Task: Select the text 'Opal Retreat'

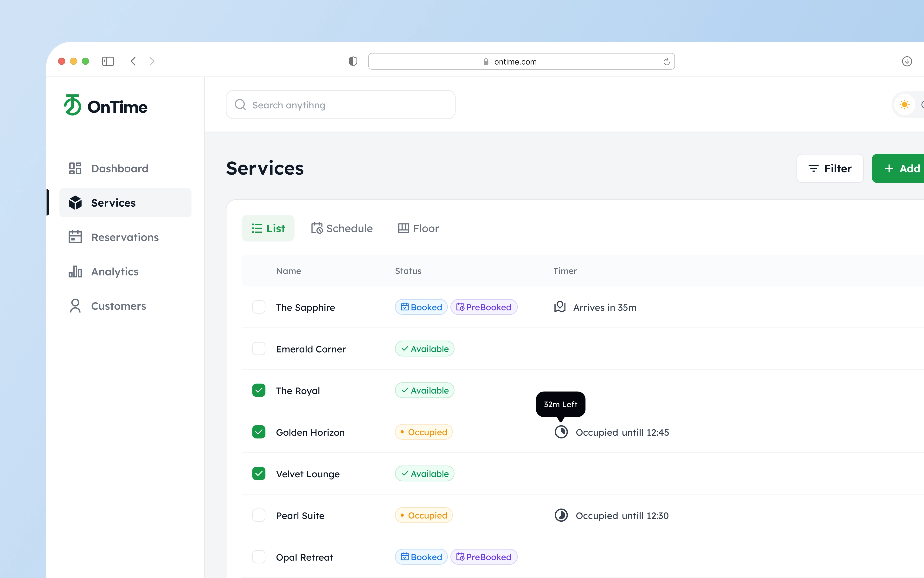Action: (x=305, y=557)
